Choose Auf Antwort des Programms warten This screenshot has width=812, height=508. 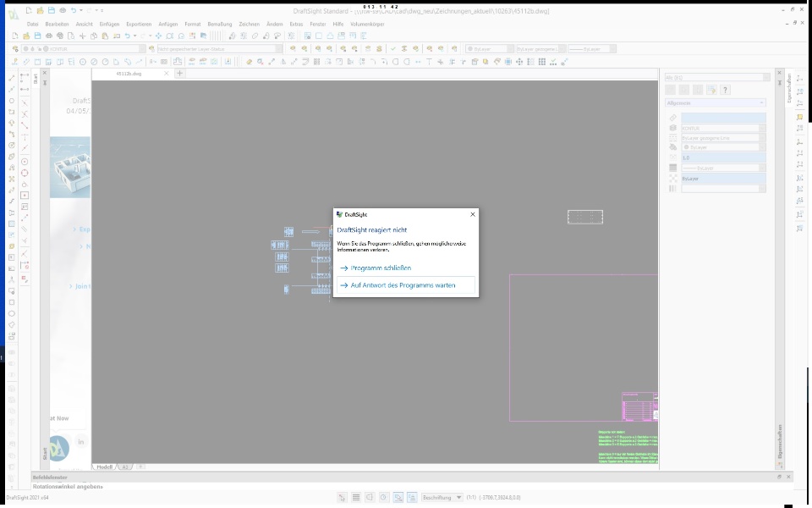click(405, 285)
